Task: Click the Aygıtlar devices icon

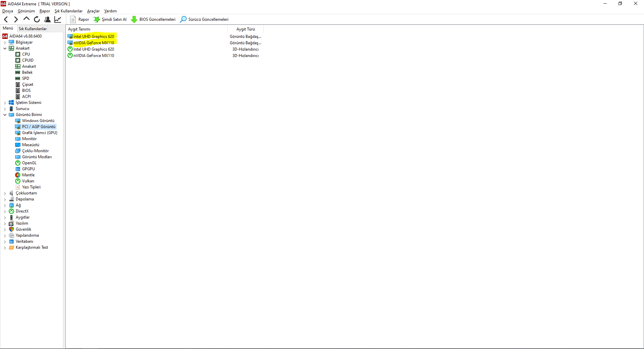Action: point(11,217)
